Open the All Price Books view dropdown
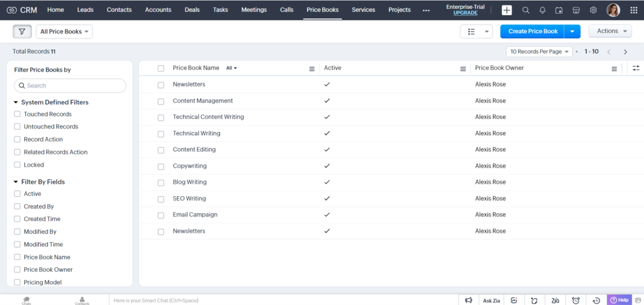Screen dimensions: 644x305 click(65, 31)
